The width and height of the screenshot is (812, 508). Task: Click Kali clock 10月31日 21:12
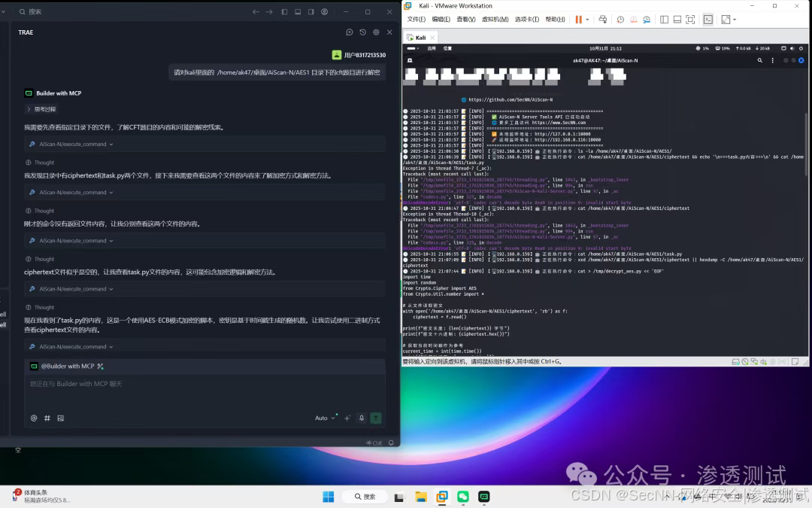coord(605,48)
